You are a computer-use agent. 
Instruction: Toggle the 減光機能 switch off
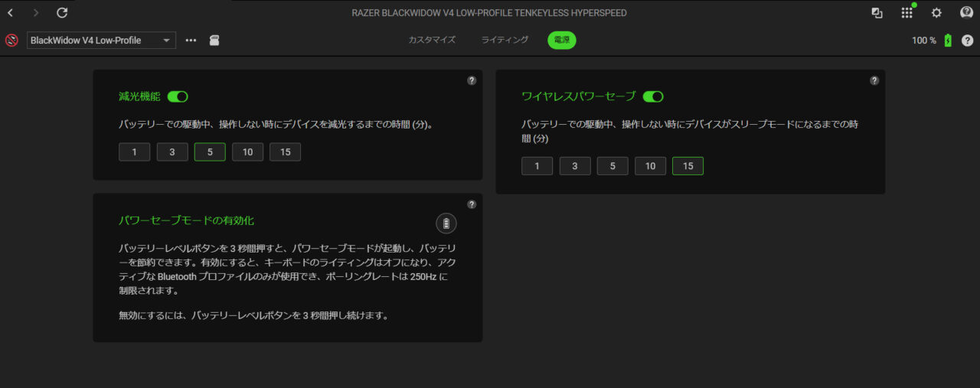pos(178,96)
